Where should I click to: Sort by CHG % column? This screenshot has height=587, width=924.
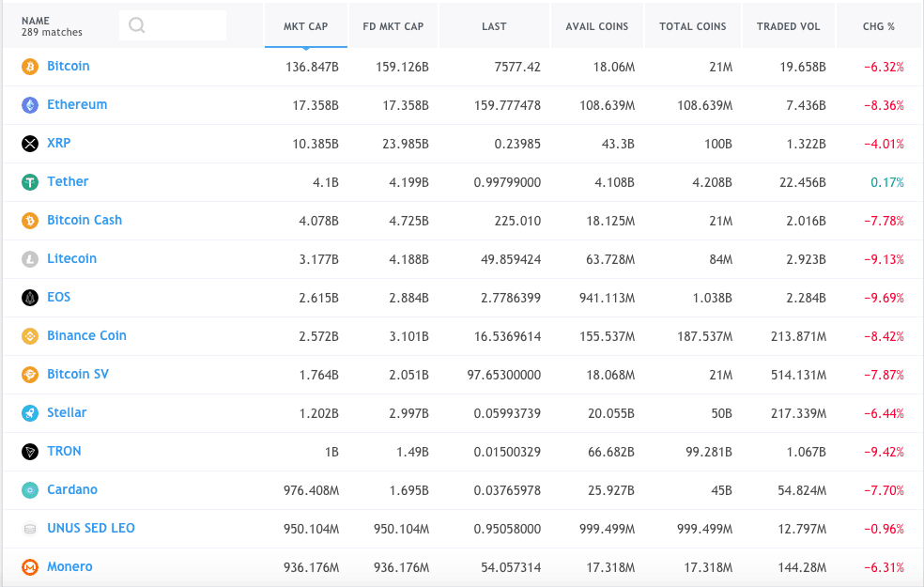click(x=879, y=26)
